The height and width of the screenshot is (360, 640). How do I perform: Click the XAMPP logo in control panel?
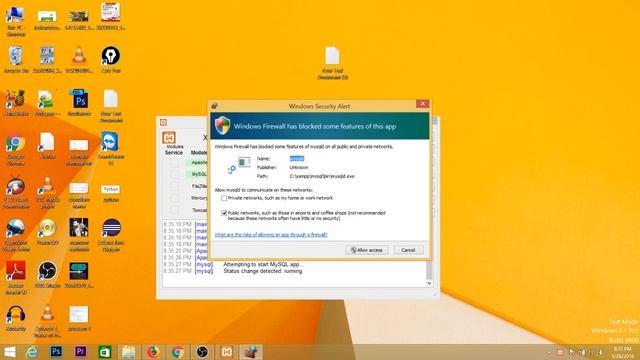pyautogui.click(x=169, y=137)
